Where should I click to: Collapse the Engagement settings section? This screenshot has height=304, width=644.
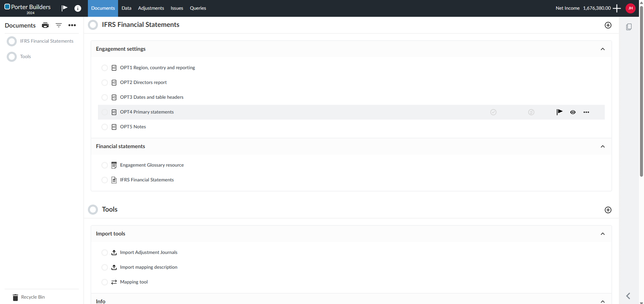pos(603,49)
